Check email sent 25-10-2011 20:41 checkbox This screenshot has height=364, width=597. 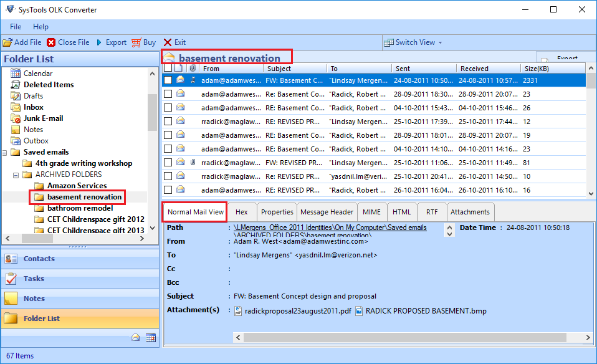click(x=168, y=176)
